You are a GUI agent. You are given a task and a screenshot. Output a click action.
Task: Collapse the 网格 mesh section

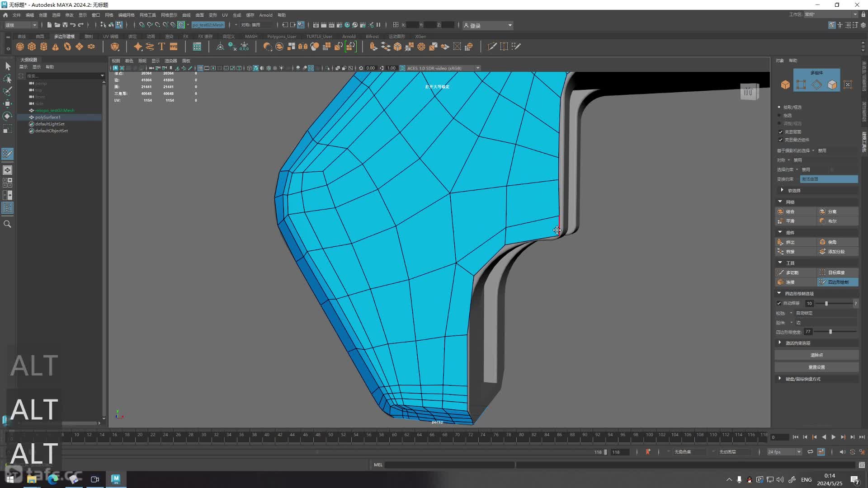(780, 202)
